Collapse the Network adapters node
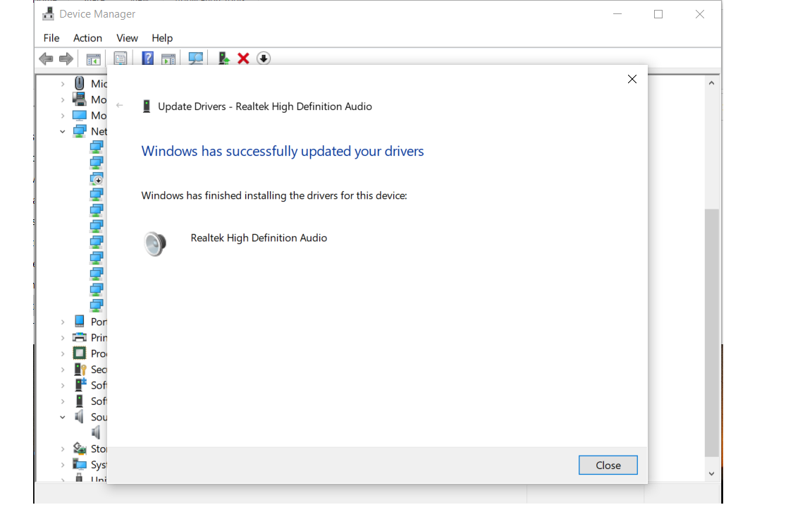 click(63, 132)
